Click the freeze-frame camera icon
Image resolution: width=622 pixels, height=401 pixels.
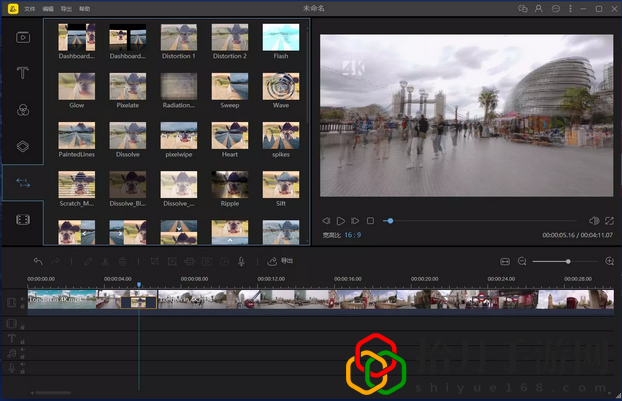[x=207, y=261]
